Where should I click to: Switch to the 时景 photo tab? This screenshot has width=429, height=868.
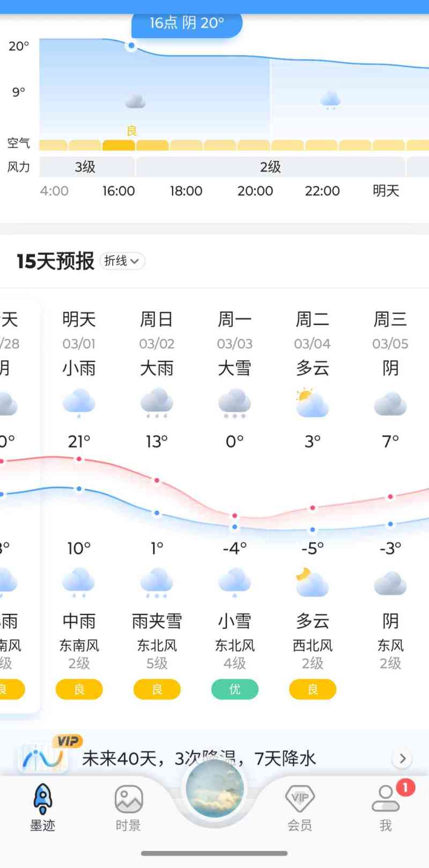128,807
